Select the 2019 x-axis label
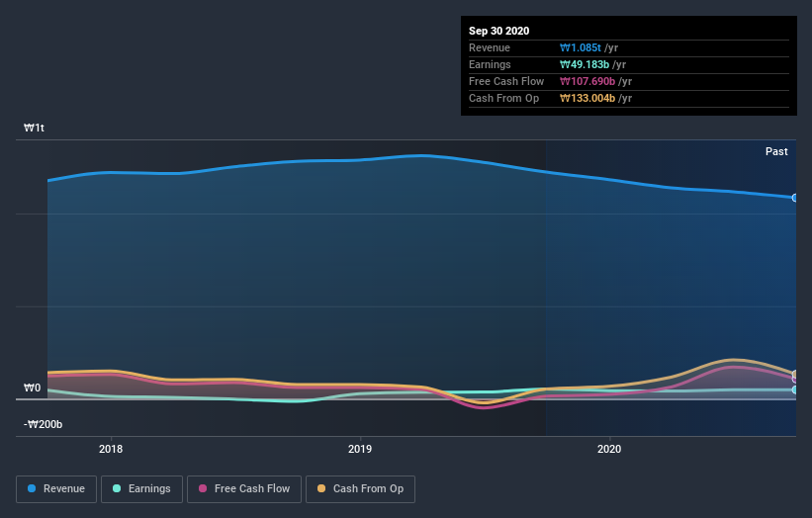The width and height of the screenshot is (812, 518). click(360, 449)
